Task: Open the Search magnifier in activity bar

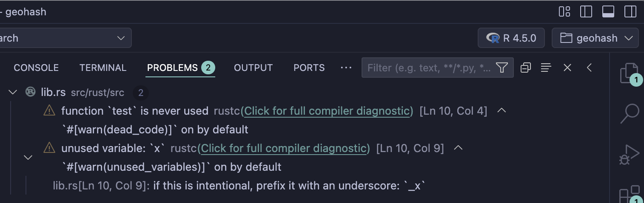Action: (x=629, y=113)
